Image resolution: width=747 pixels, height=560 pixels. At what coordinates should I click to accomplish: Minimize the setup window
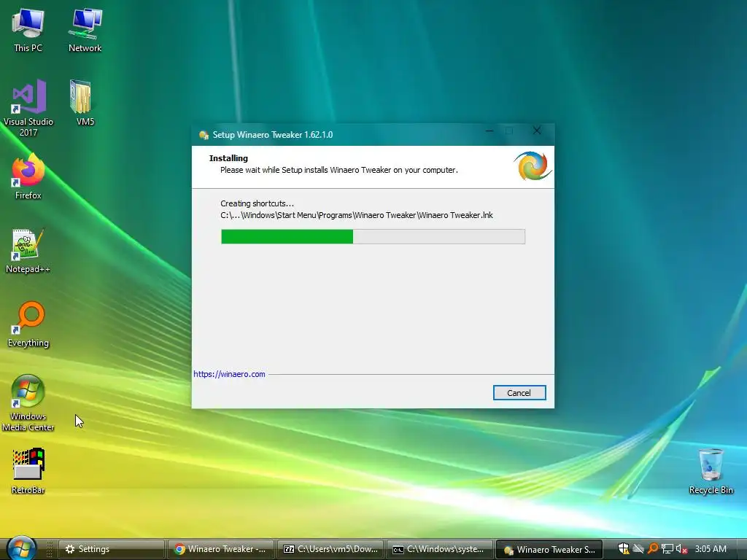coord(489,131)
